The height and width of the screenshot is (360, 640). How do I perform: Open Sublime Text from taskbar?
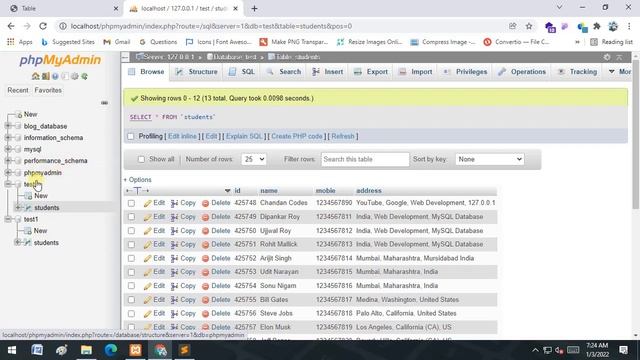[184, 350]
